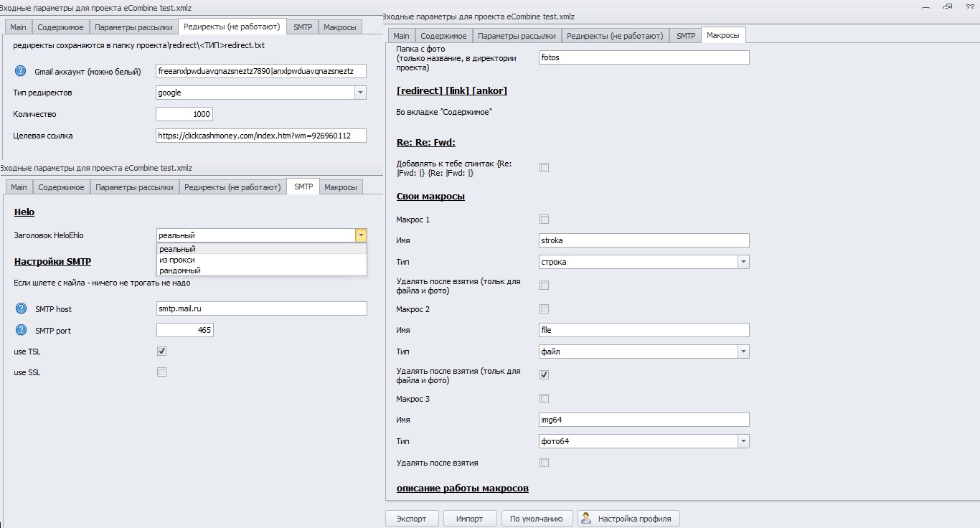This screenshot has height=528, width=980.
Task: Open Настройка профиля with the user icon
Action: pos(628,519)
